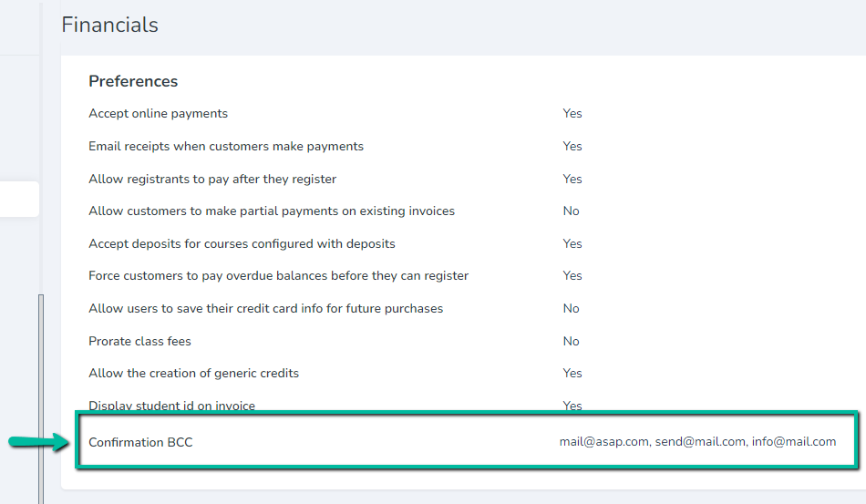Select the Prorate class fees label
Image resolution: width=866 pixels, height=504 pixels.
(x=139, y=341)
